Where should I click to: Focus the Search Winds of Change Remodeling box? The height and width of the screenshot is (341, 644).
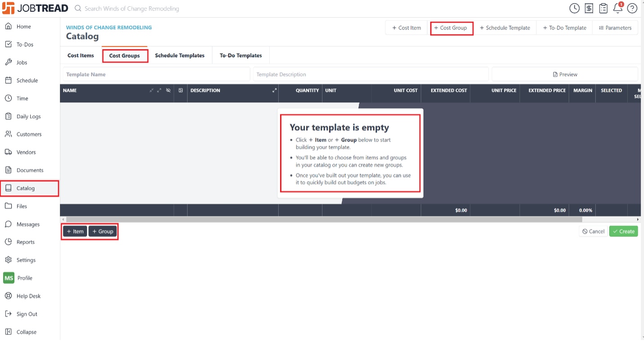[x=132, y=9]
